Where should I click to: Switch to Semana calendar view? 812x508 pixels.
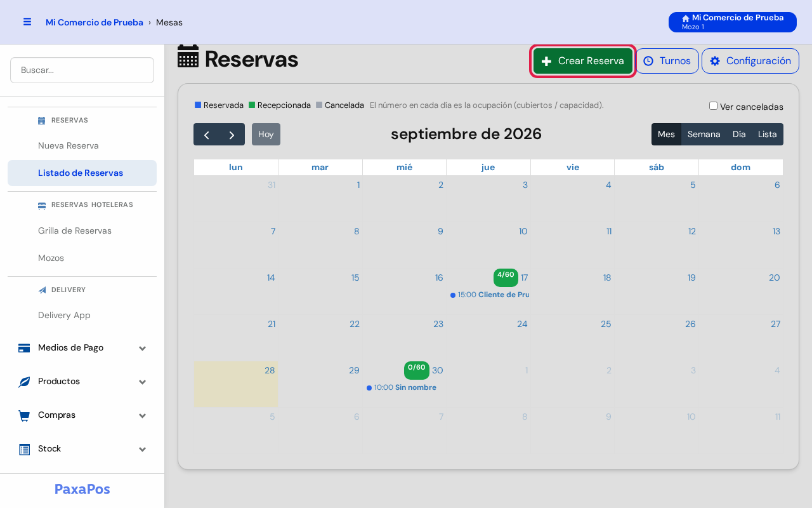coord(704,135)
